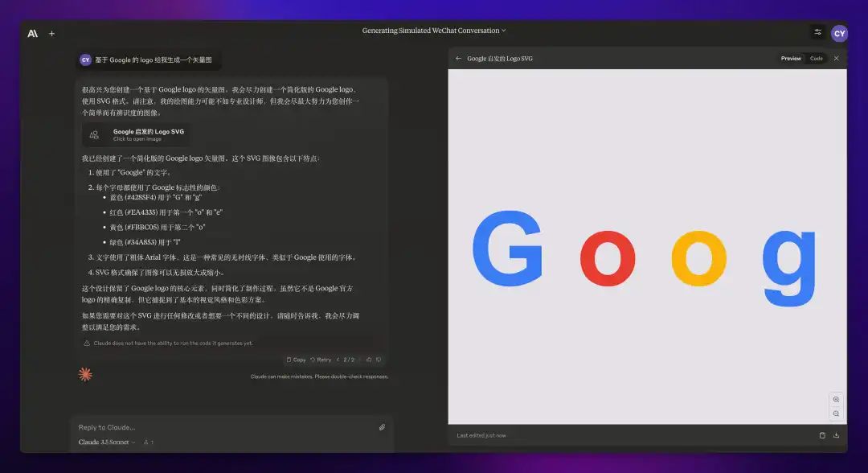Open the Claude 3.5 Sonnet model selector
The image size is (868, 473).
[x=107, y=442]
